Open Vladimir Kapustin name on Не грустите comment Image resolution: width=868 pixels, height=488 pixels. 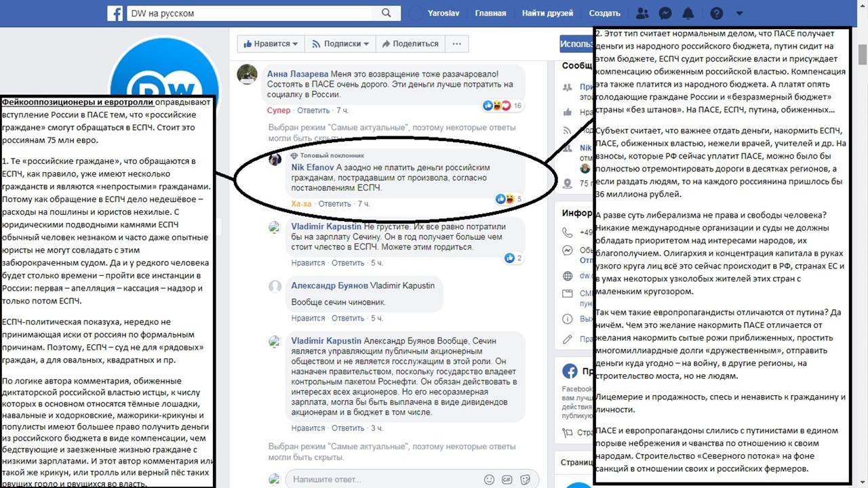point(326,226)
